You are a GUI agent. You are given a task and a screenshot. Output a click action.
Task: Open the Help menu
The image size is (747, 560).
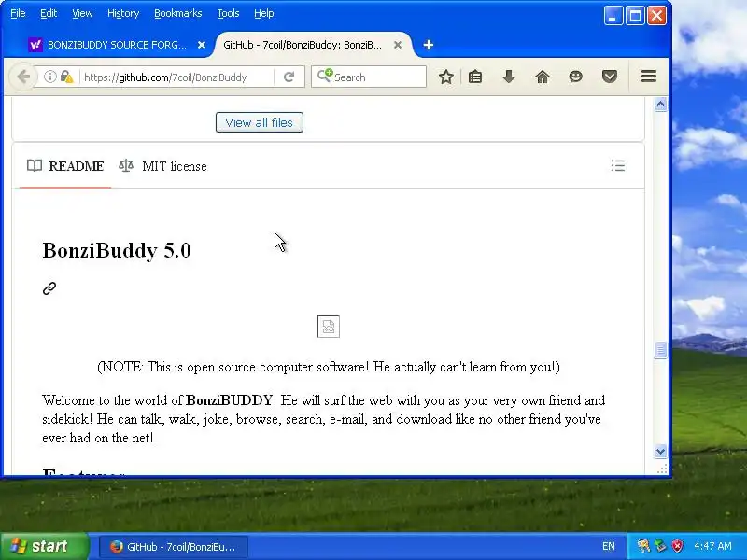(x=264, y=13)
